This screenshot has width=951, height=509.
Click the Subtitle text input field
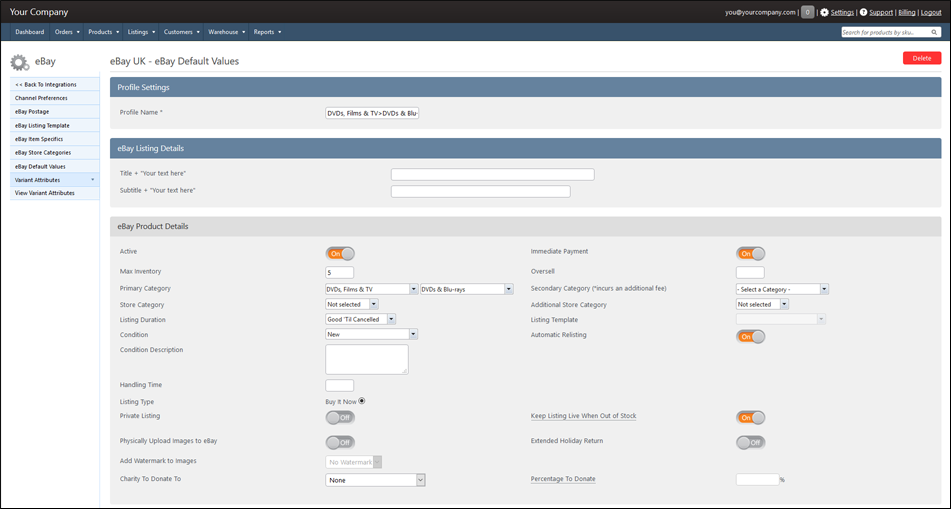[480, 192]
